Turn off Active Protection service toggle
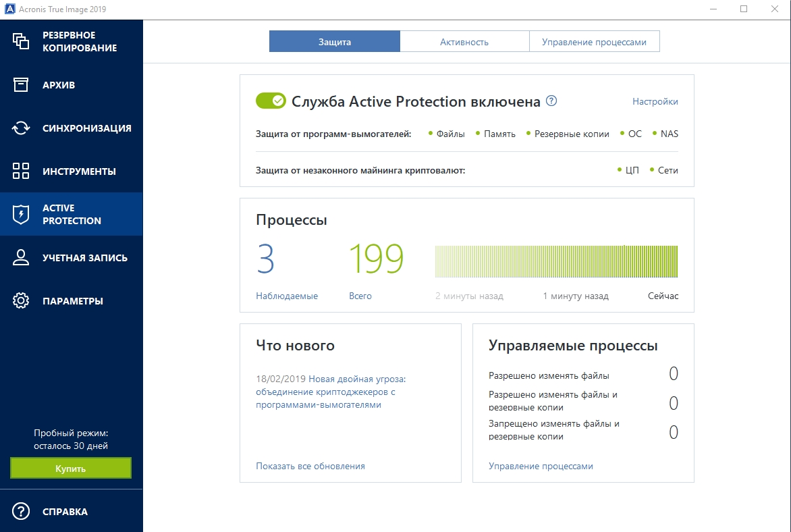 tap(271, 101)
